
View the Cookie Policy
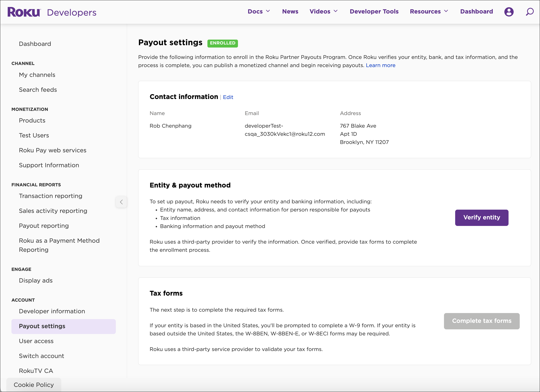tap(34, 385)
